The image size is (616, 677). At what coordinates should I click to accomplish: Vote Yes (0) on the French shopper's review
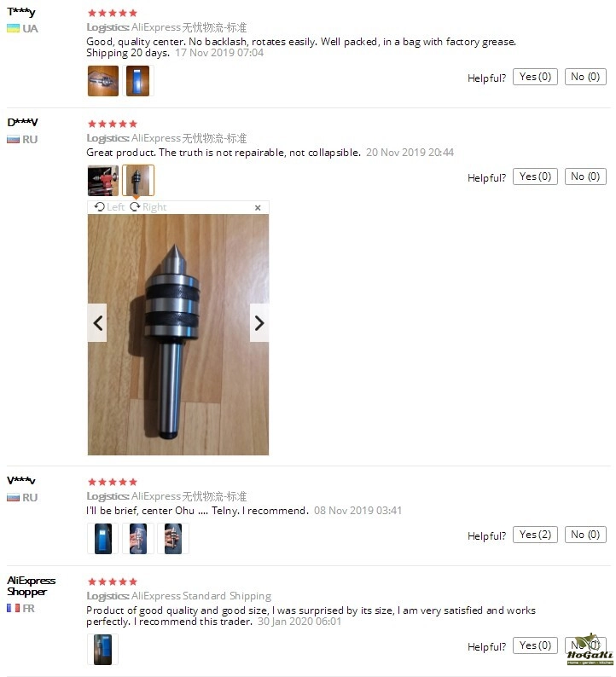point(535,645)
